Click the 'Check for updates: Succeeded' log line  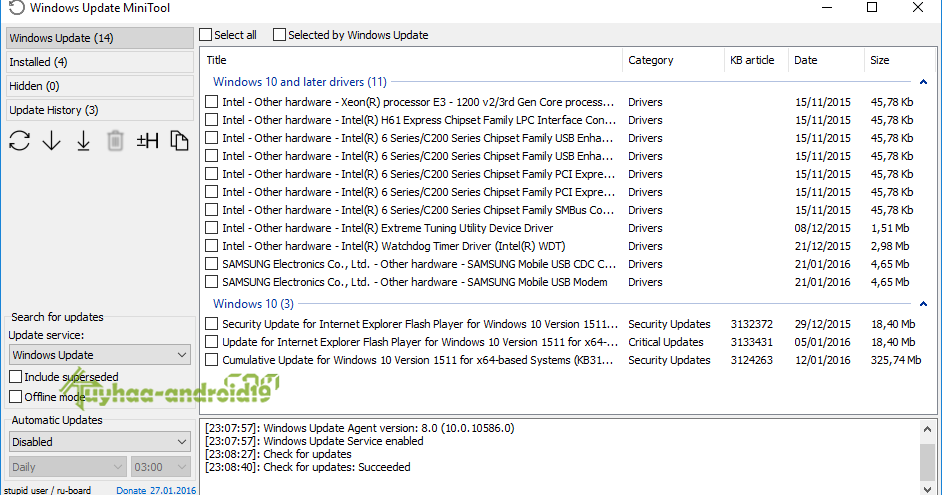(x=308, y=467)
